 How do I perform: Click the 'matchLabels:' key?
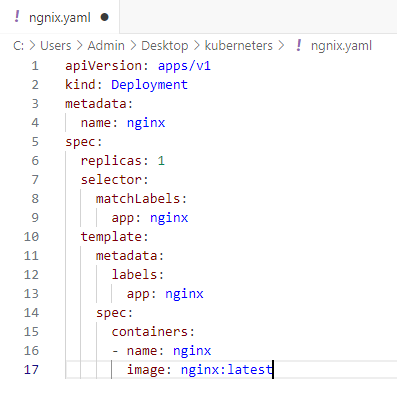coord(141,199)
